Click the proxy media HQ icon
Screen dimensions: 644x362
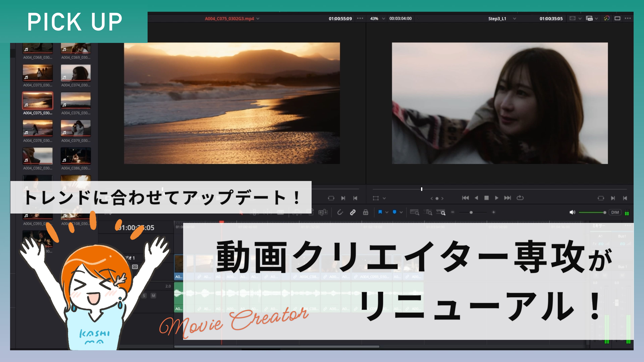click(589, 18)
